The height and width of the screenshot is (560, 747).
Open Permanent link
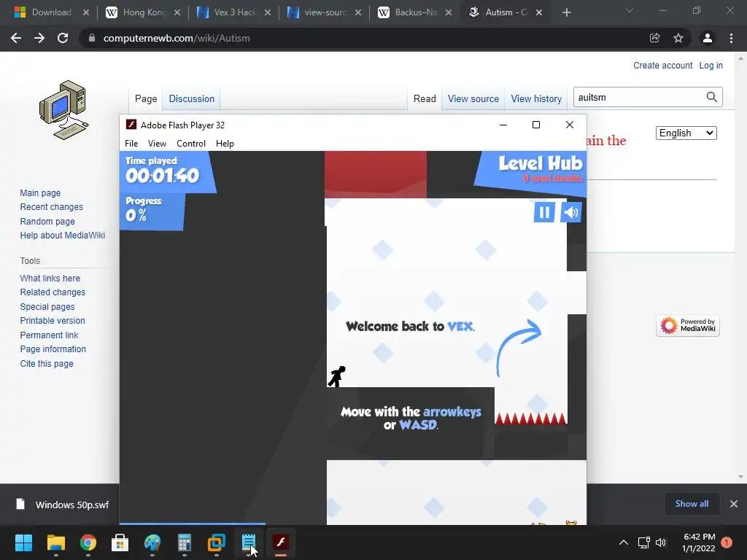(x=49, y=335)
